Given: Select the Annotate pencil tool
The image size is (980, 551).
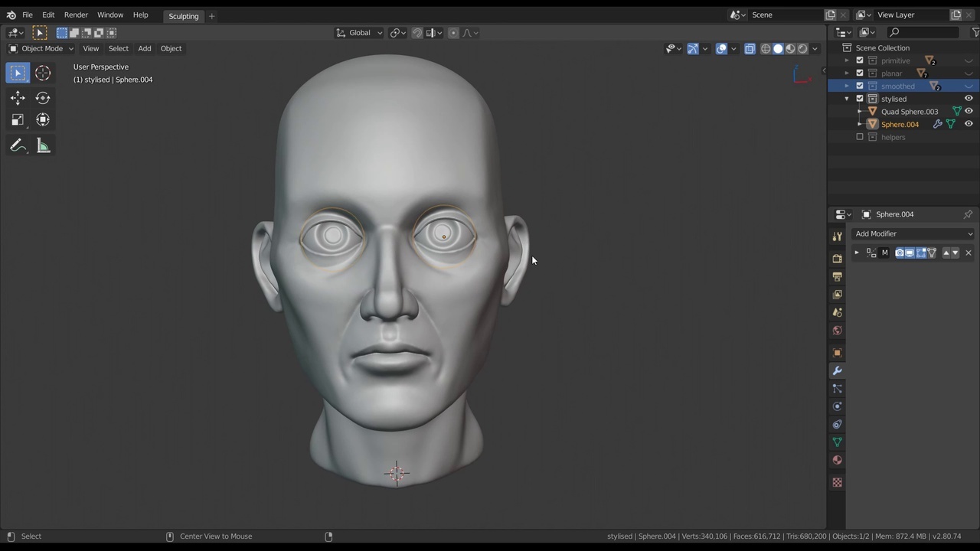Looking at the screenshot, I should pyautogui.click(x=18, y=146).
